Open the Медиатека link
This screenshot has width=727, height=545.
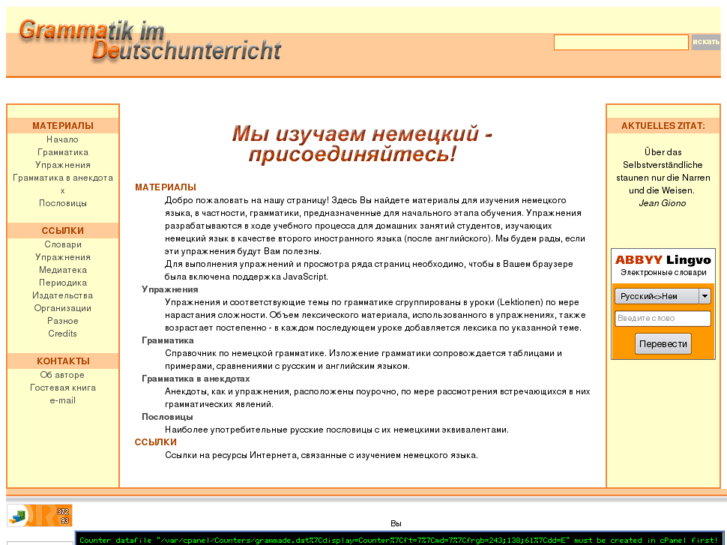click(63, 270)
